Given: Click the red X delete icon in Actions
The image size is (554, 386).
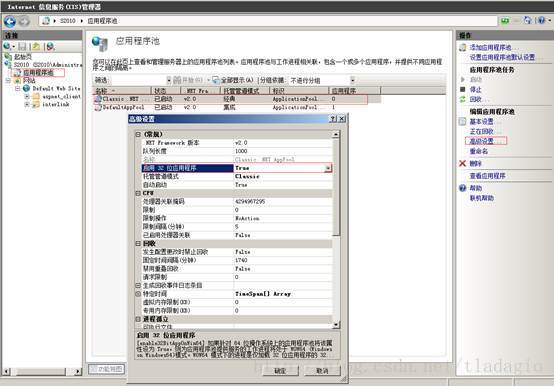Looking at the screenshot, I should (x=462, y=163).
